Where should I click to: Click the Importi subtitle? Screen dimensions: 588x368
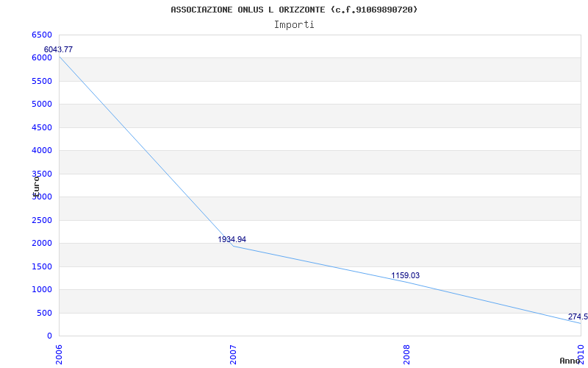point(294,25)
